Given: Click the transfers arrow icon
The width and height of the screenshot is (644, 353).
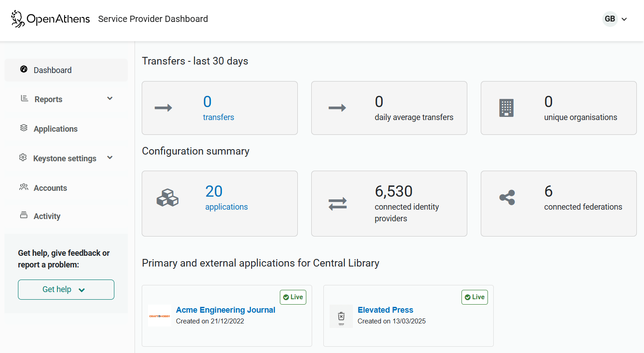Looking at the screenshot, I should 163,108.
